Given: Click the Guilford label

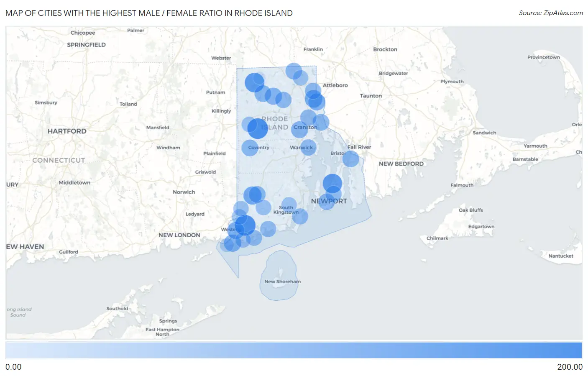Looking at the screenshot, I should tap(69, 252).
